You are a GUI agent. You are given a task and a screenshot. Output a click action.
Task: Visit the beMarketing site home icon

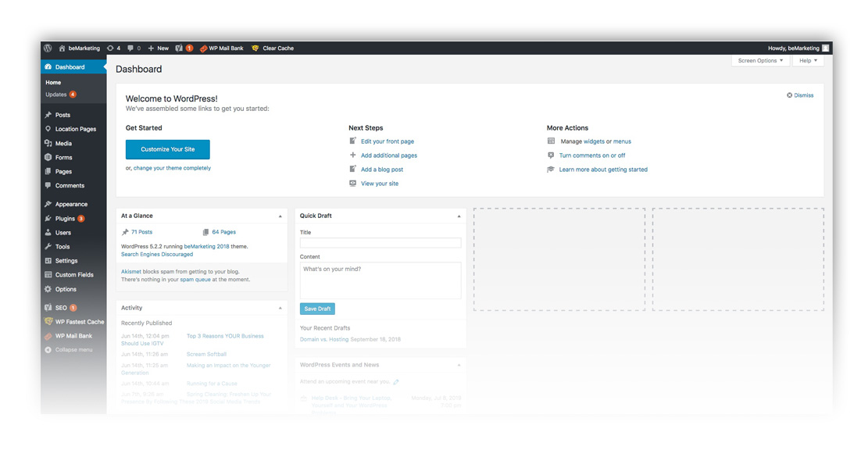62,48
